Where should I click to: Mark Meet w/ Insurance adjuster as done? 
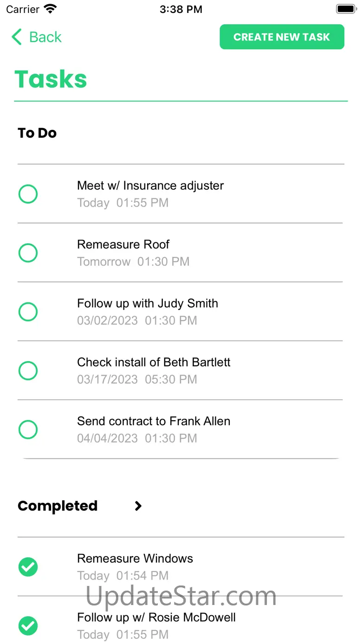point(28,194)
